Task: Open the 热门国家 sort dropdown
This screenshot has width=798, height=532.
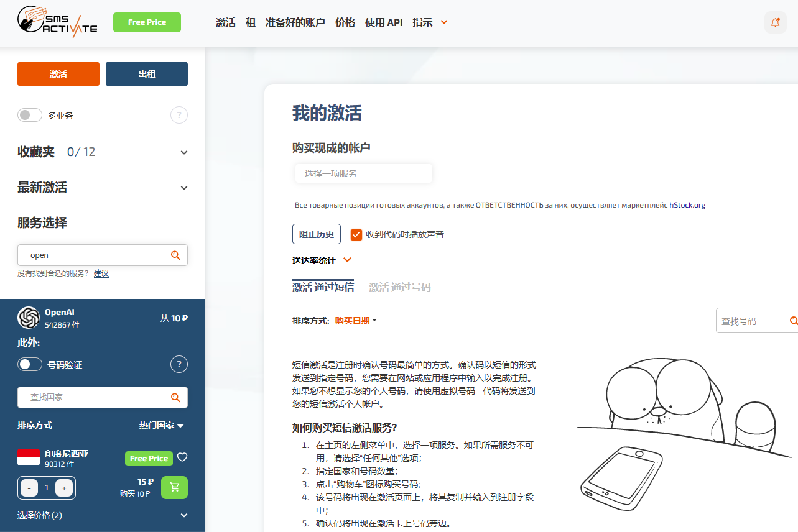Action: coord(162,426)
